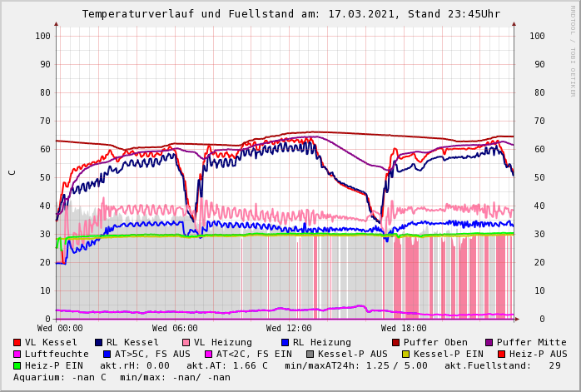Click the Puffer Oben legend label
581x392 pixels.
point(435,342)
